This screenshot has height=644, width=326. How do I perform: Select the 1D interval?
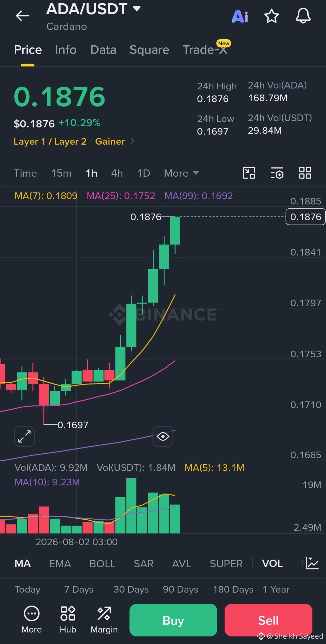(144, 173)
